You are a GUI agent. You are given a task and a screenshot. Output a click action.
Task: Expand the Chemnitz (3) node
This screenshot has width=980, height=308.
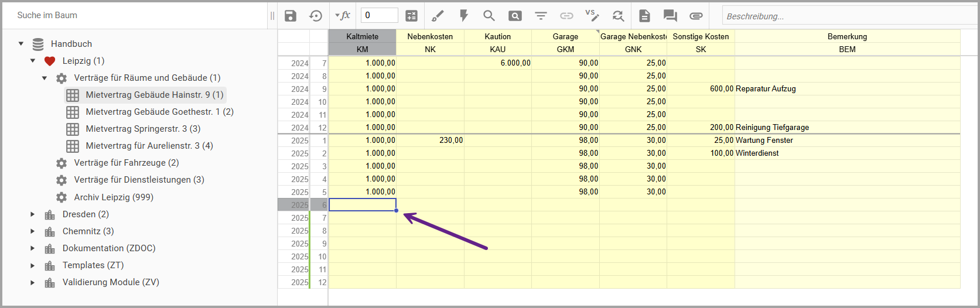click(33, 231)
